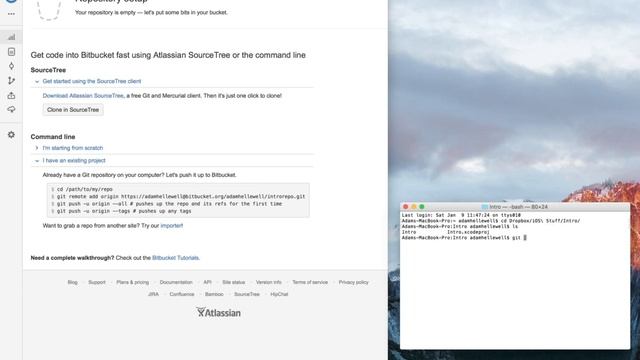Open the 'Version info' footer link

coord(269,282)
